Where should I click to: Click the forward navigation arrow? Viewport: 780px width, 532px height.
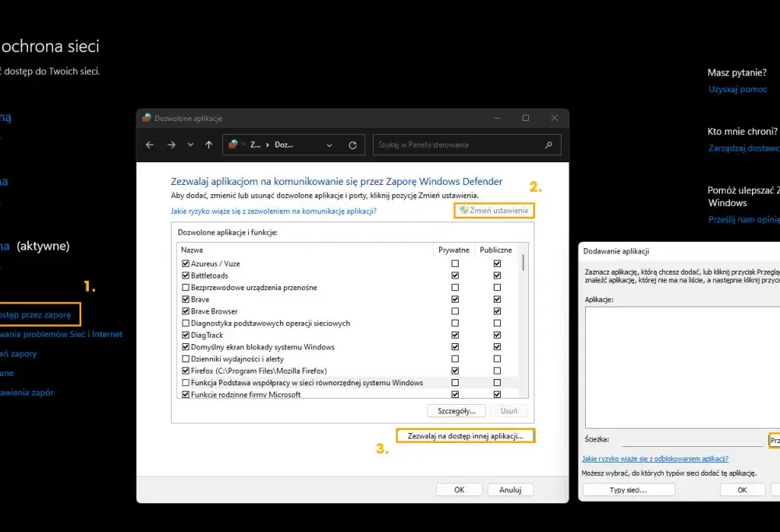171,145
